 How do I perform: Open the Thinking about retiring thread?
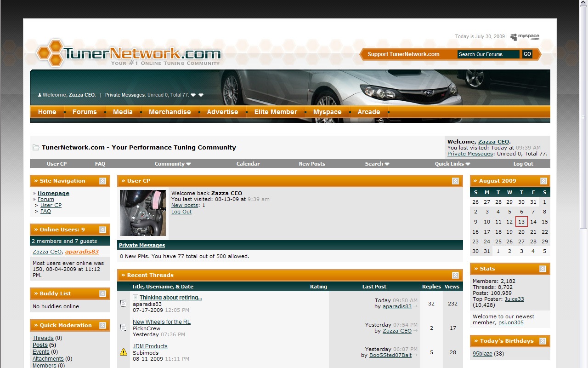tap(171, 298)
